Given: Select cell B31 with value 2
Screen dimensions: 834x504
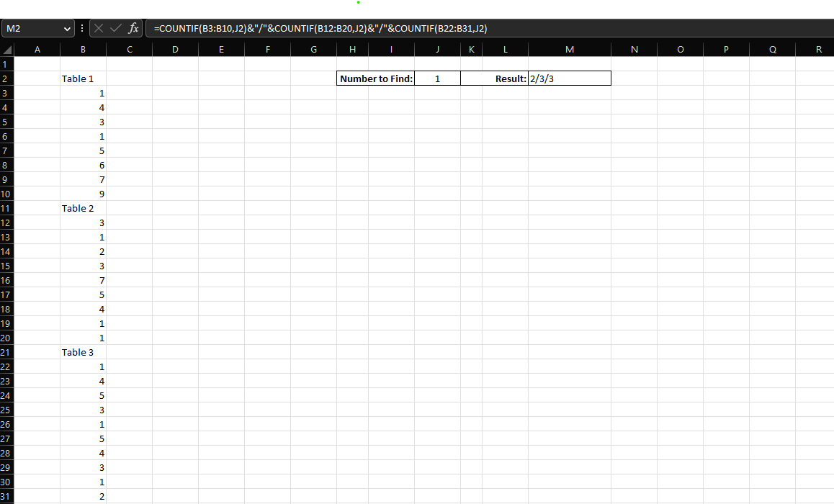Looking at the screenshot, I should click(x=83, y=497).
